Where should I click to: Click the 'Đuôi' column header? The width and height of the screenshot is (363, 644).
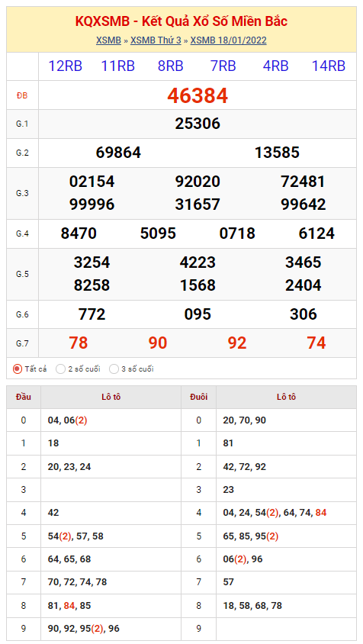coord(199,398)
